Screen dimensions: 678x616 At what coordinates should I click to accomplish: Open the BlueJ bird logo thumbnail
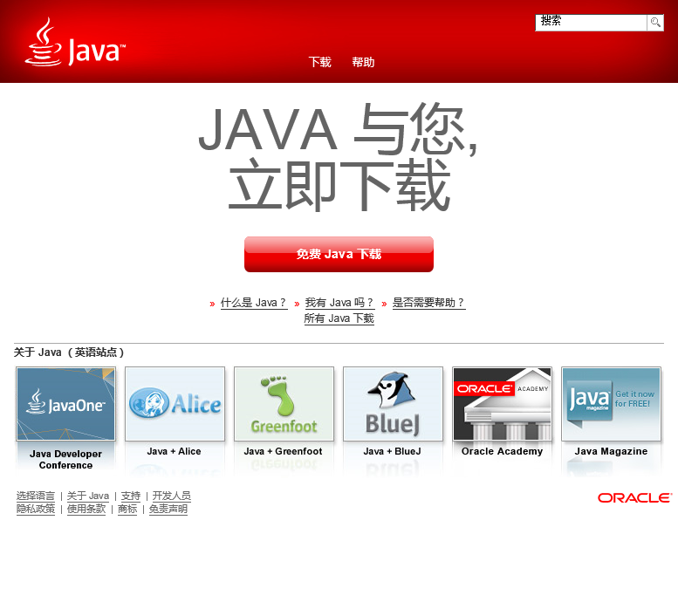(x=393, y=404)
